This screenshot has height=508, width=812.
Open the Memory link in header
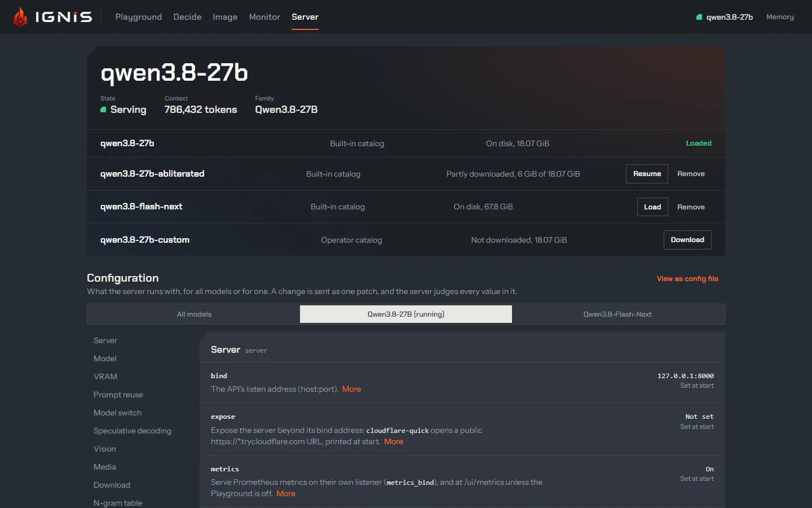[x=780, y=17]
